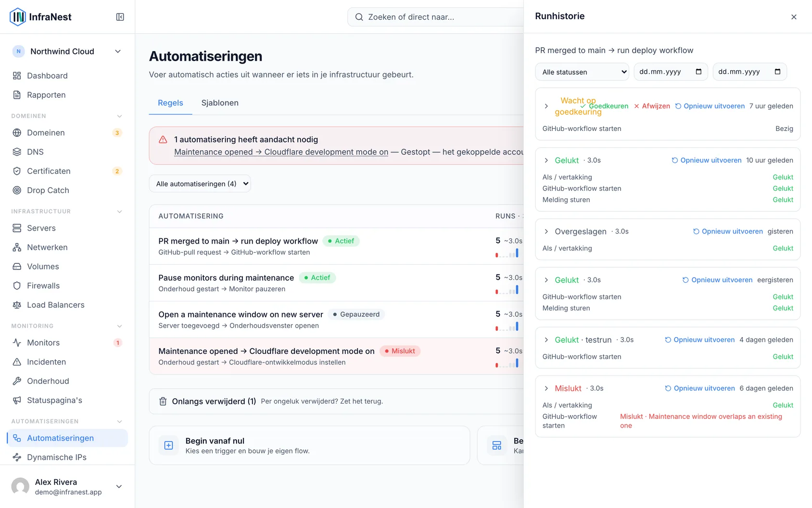812x508 pixels.
Task: Collapse the Monitoring sidebar section
Action: [120, 326]
